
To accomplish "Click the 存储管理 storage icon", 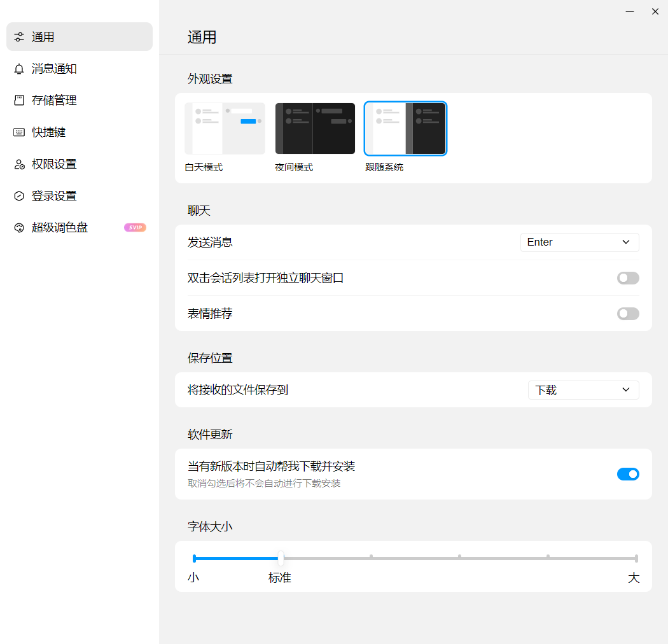I will 19,101.
